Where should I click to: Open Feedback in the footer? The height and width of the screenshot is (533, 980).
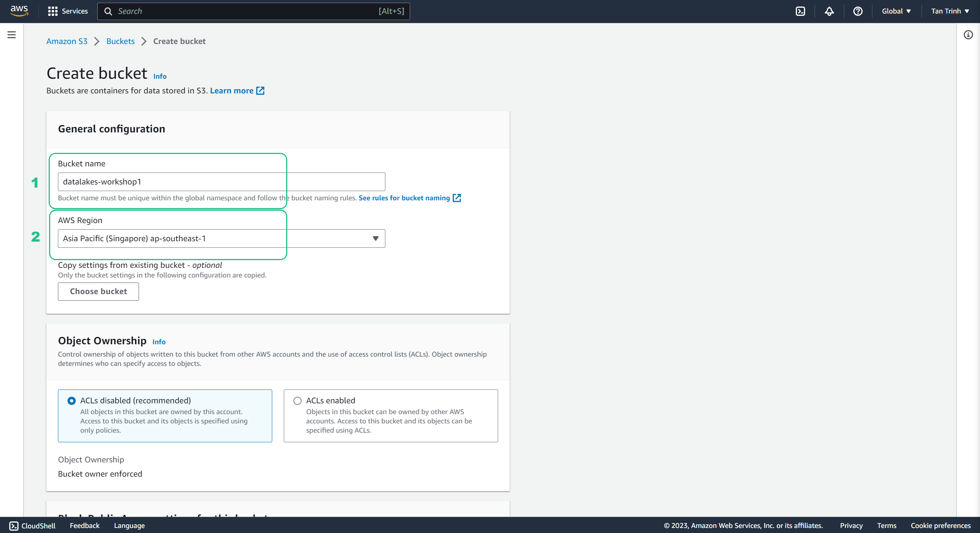pos(85,526)
